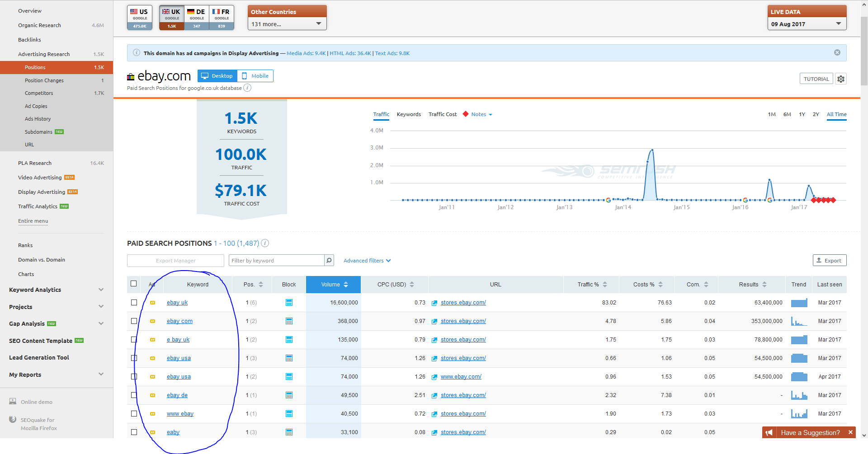The width and height of the screenshot is (868, 454).
Task: Click the megaphone suggestion icon
Action: click(x=769, y=433)
